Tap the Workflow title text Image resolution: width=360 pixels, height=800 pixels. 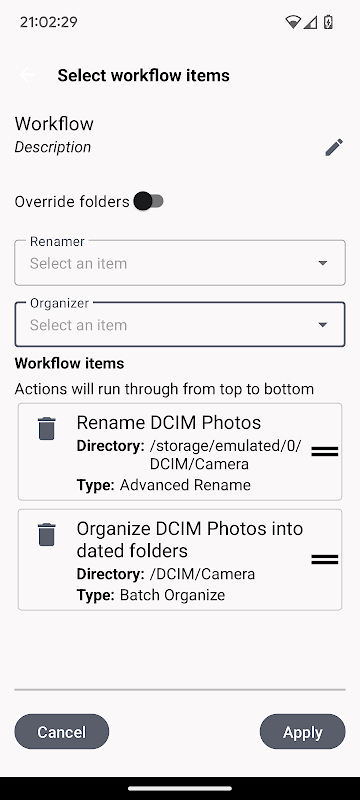(54, 123)
